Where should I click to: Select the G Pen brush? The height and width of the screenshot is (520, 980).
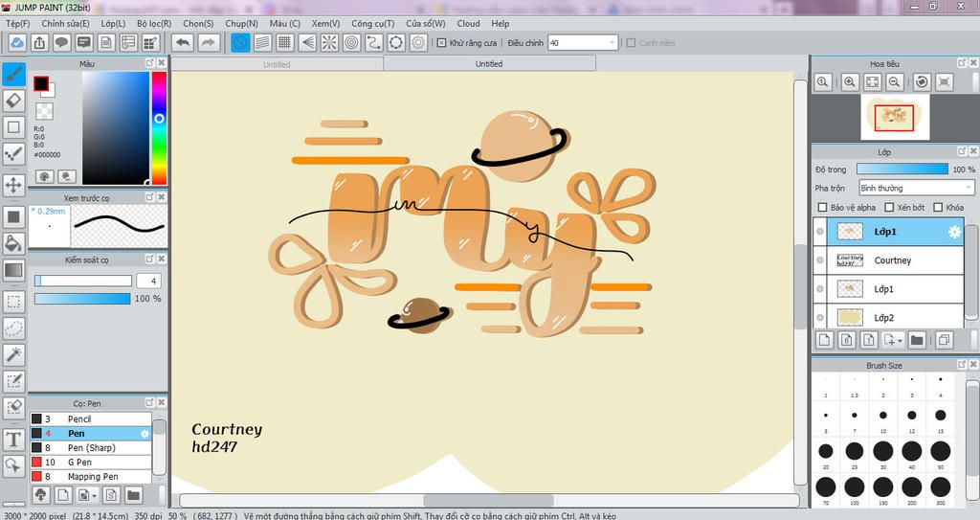[x=91, y=462]
